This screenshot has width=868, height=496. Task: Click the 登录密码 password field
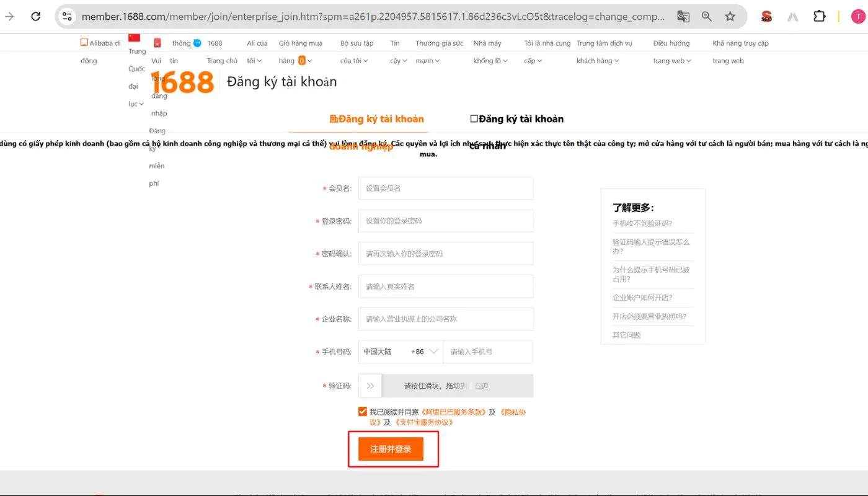pyautogui.click(x=446, y=221)
